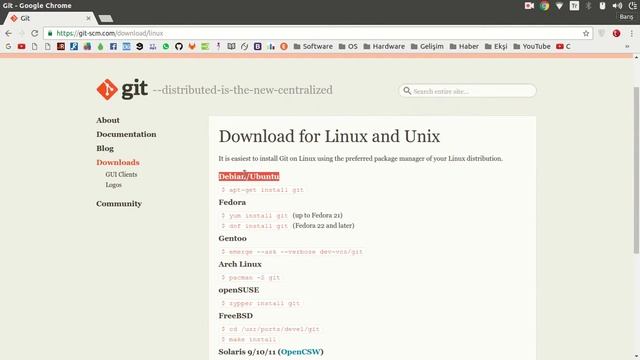The height and width of the screenshot is (360, 640).
Task: Click the 'dnf install git' command
Action: coord(255,226)
